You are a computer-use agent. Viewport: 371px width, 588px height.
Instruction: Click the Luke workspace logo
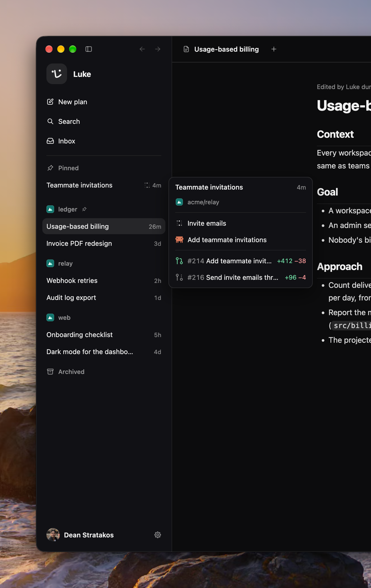pyautogui.click(x=56, y=74)
